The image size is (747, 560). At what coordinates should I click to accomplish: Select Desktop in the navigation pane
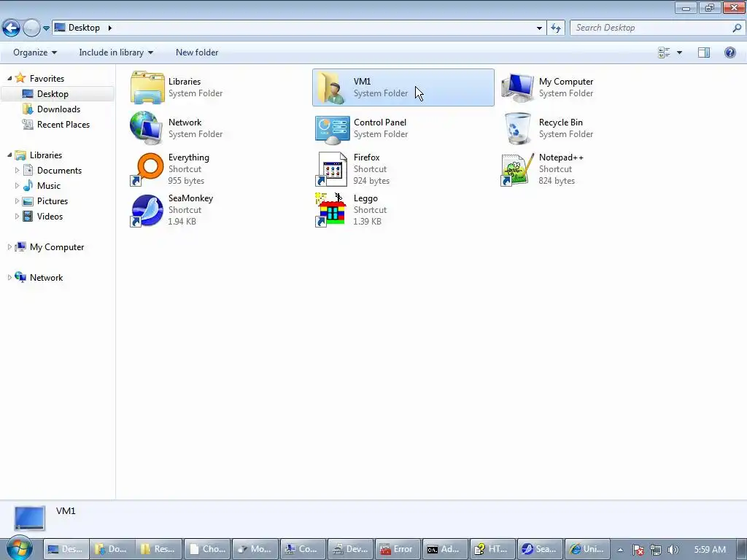point(53,94)
